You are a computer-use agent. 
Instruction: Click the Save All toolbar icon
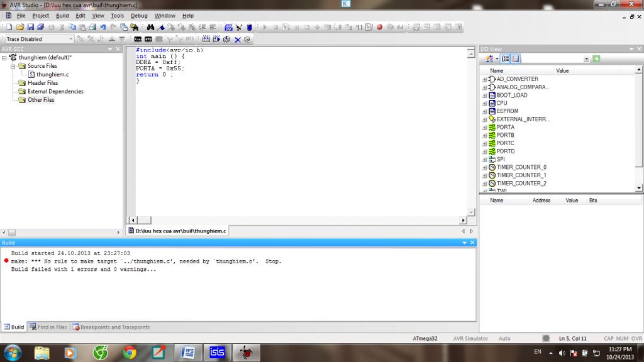click(40, 27)
